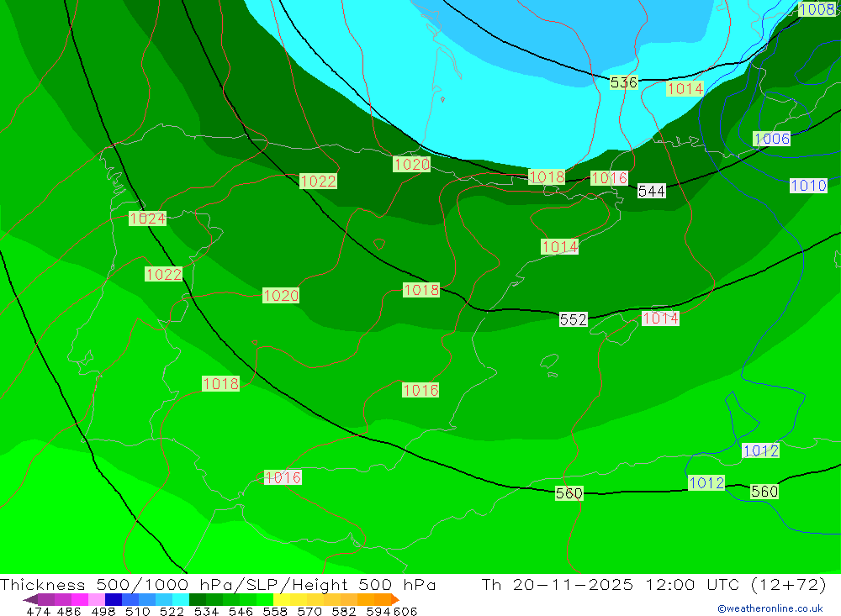Select the blue 1006 pressure label
The image size is (841, 616).
pos(772,139)
